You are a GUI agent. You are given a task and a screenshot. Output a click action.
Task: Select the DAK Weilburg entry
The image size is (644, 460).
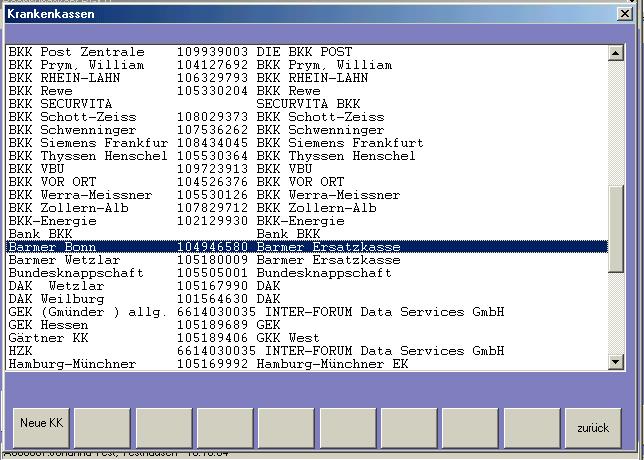(307, 299)
